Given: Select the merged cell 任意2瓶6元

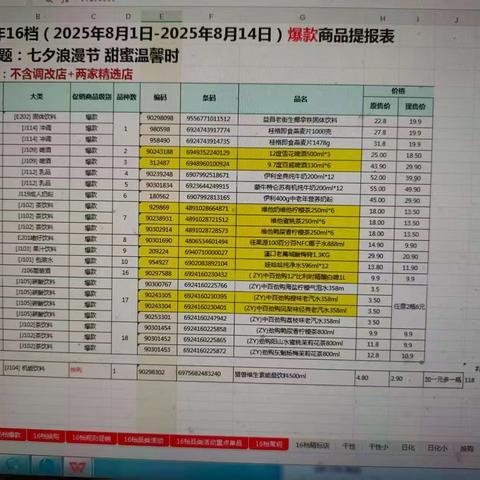Looking at the screenshot, I should tap(409, 306).
